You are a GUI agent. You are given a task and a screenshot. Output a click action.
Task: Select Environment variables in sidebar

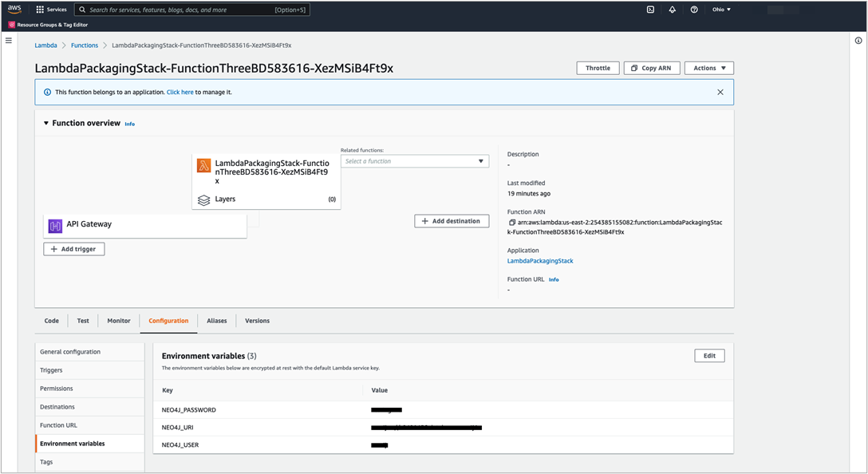coord(89,444)
